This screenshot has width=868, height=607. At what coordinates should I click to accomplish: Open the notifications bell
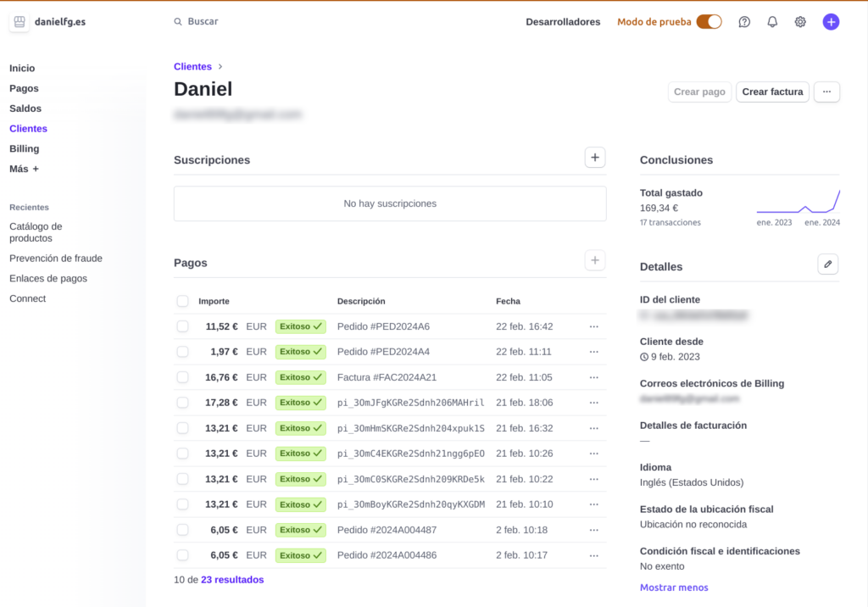point(772,22)
